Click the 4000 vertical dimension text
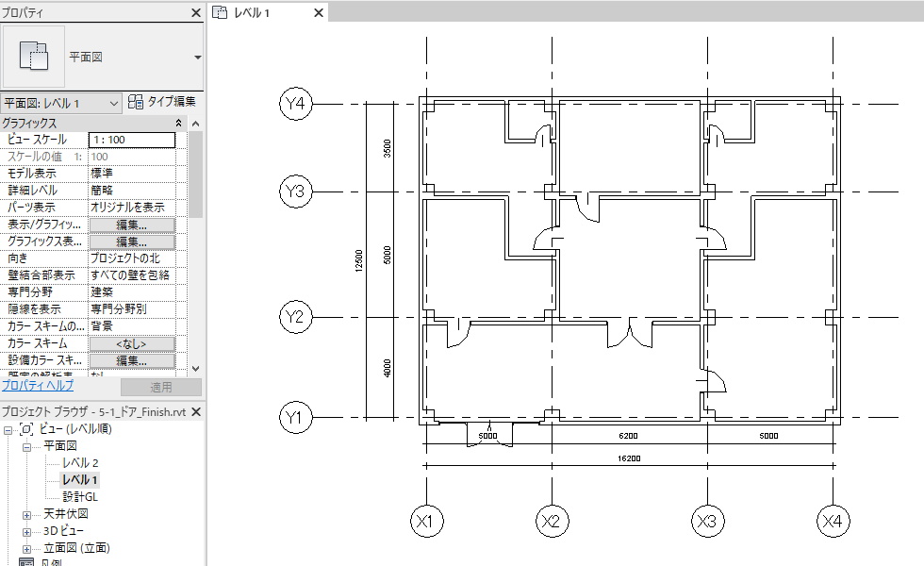This screenshot has height=566, width=924. [x=388, y=368]
